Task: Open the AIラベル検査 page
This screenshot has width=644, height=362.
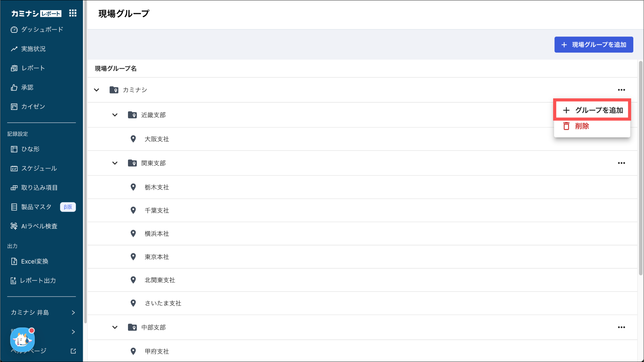Action: point(39,226)
